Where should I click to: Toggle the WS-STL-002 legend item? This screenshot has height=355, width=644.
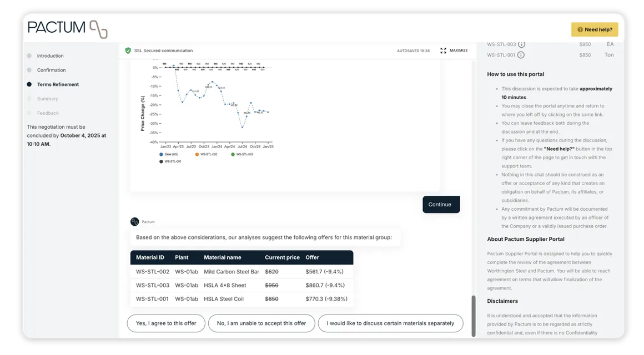tap(206, 154)
